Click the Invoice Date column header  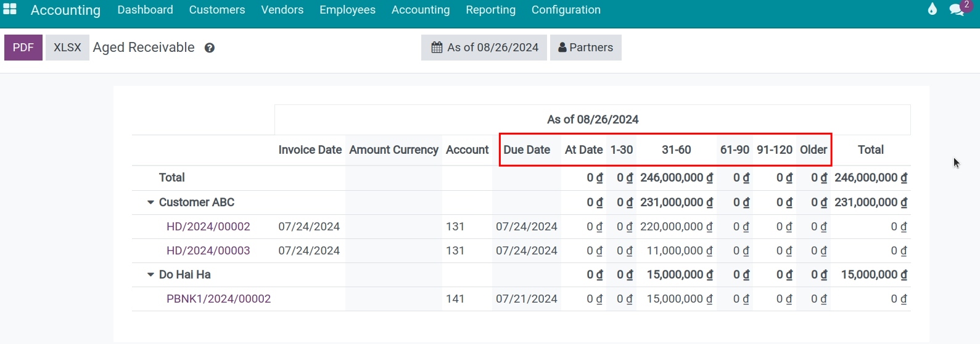click(310, 150)
